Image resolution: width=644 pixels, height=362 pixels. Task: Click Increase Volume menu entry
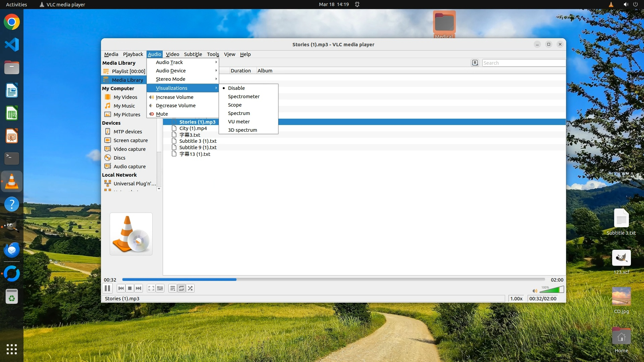[175, 97]
